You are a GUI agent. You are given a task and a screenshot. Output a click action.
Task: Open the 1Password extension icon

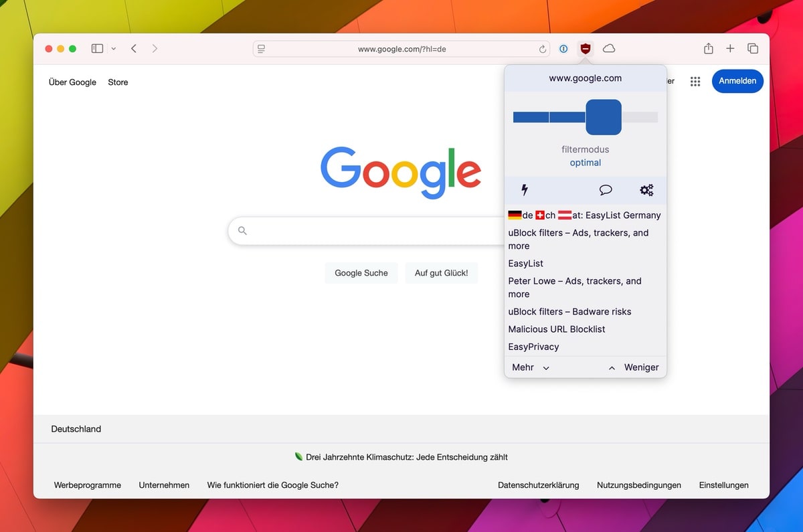point(563,49)
